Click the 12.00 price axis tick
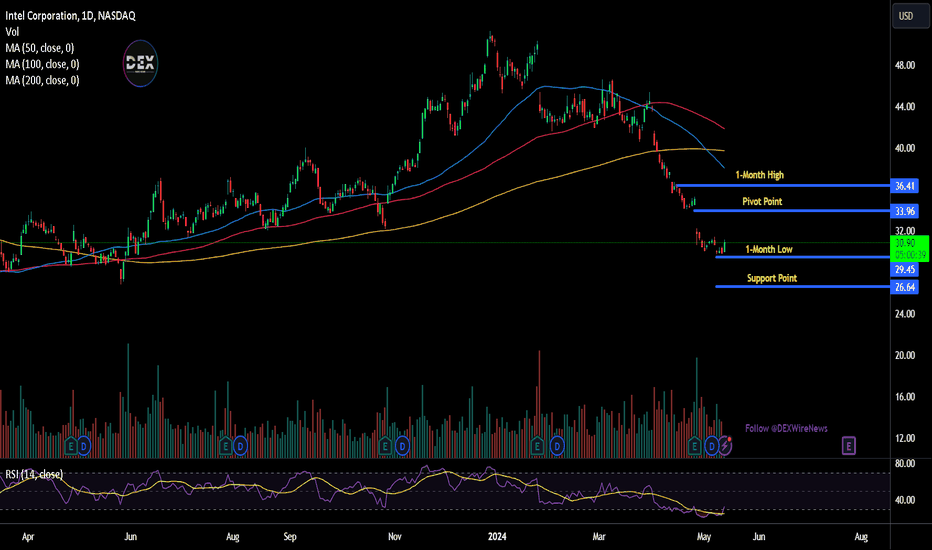This screenshot has height=550, width=932. pyautogui.click(x=905, y=438)
